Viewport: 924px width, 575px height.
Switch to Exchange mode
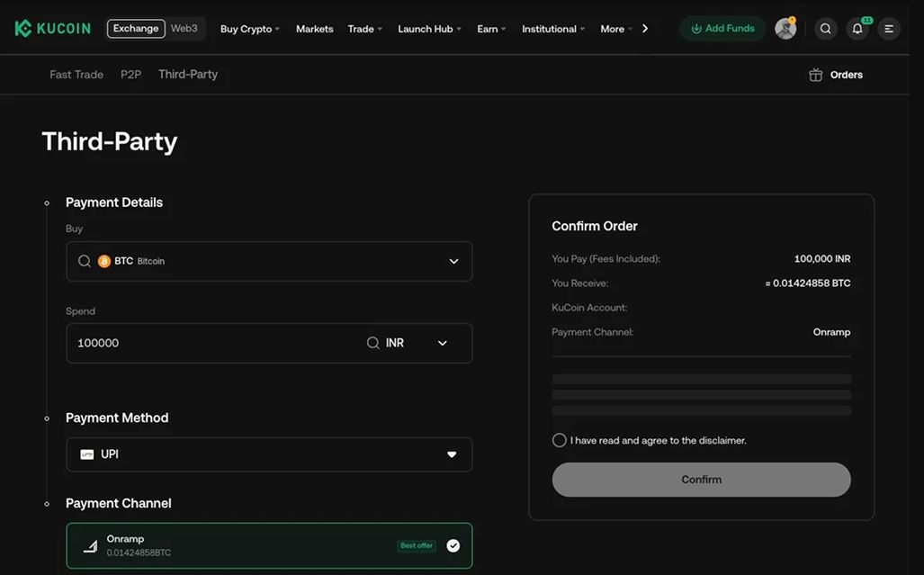coord(136,28)
